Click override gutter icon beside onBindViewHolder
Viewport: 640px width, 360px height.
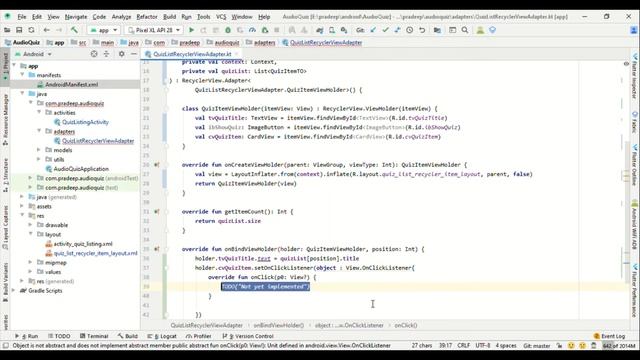click(157, 249)
